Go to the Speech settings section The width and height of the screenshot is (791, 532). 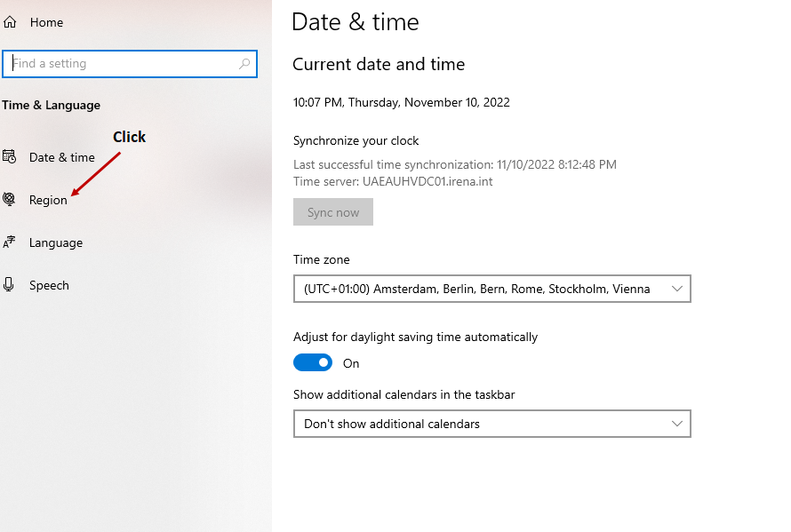(49, 285)
